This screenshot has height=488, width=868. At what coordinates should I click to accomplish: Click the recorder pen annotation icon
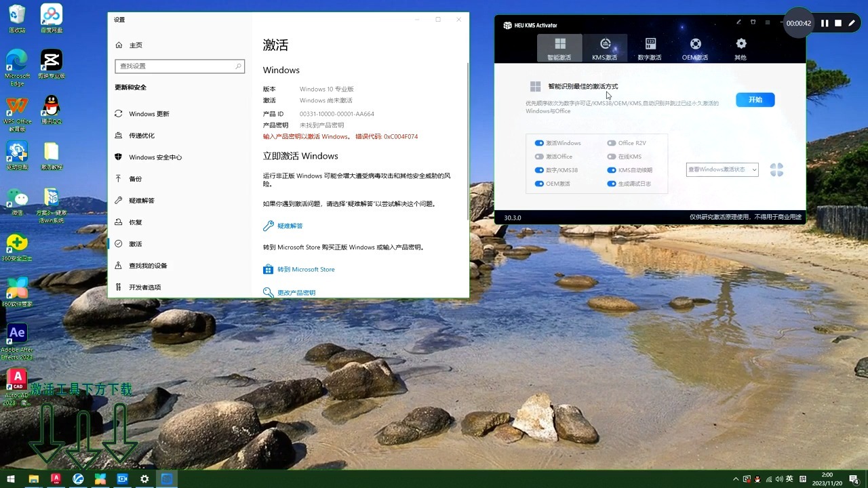pos(852,23)
